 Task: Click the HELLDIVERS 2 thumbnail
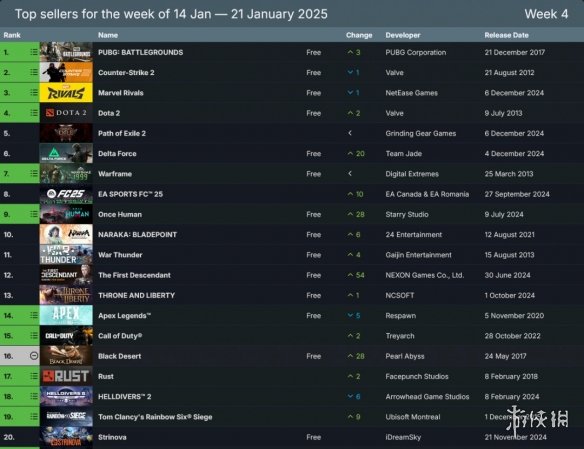(x=66, y=396)
